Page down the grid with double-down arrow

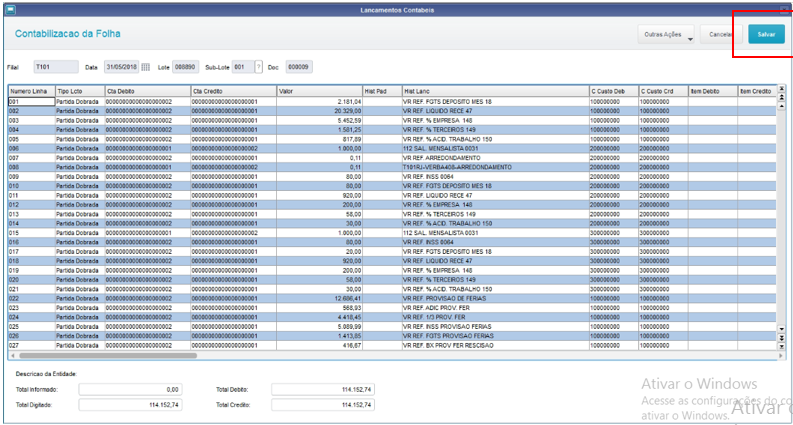(781, 337)
